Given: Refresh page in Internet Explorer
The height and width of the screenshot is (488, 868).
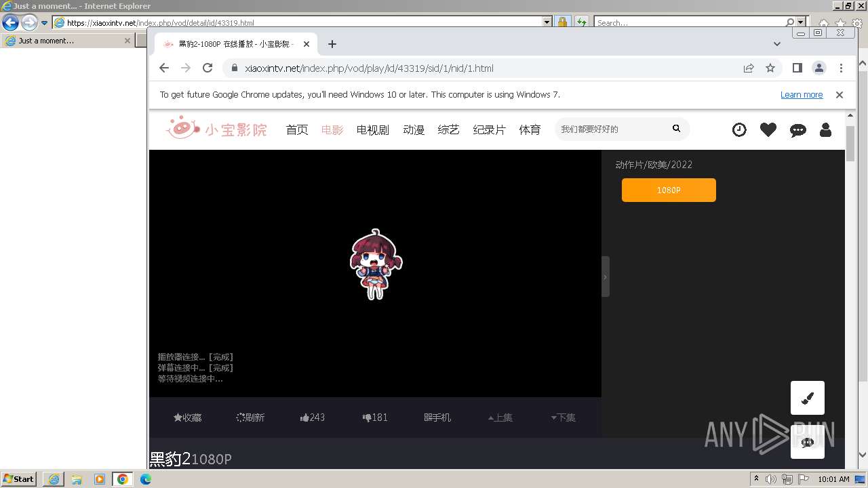Looking at the screenshot, I should click(x=581, y=22).
